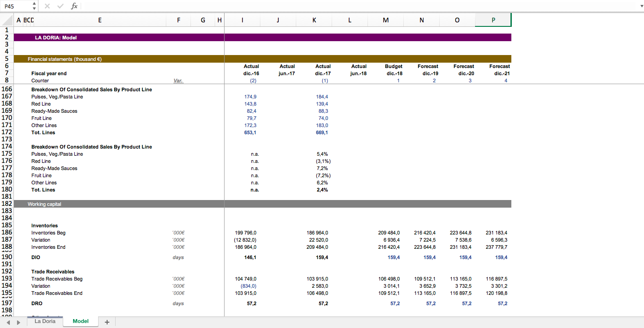Select column E header

pyautogui.click(x=99, y=20)
